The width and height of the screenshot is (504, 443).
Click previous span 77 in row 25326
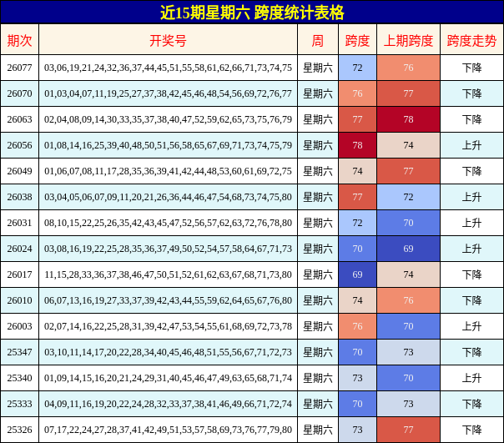[x=408, y=430]
